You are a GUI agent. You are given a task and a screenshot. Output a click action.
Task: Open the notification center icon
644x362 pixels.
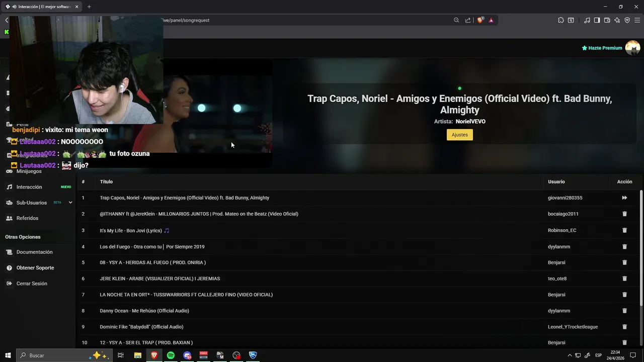coord(633,355)
